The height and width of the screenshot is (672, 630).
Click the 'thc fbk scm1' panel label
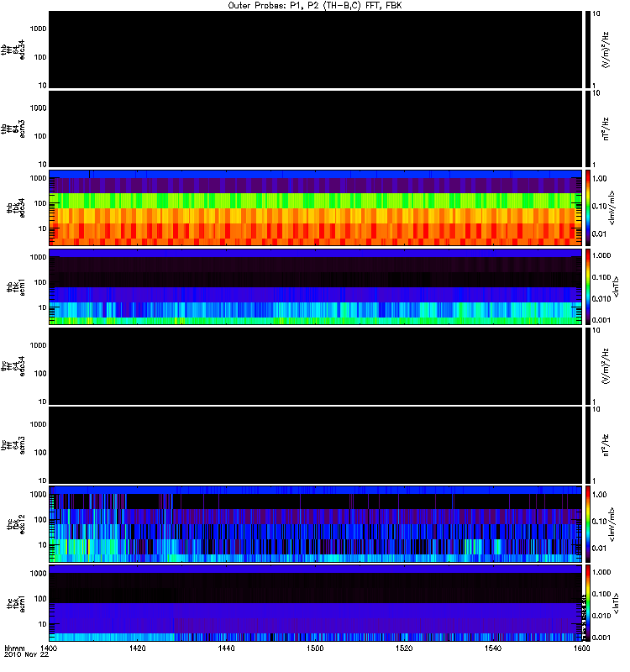coord(16,603)
